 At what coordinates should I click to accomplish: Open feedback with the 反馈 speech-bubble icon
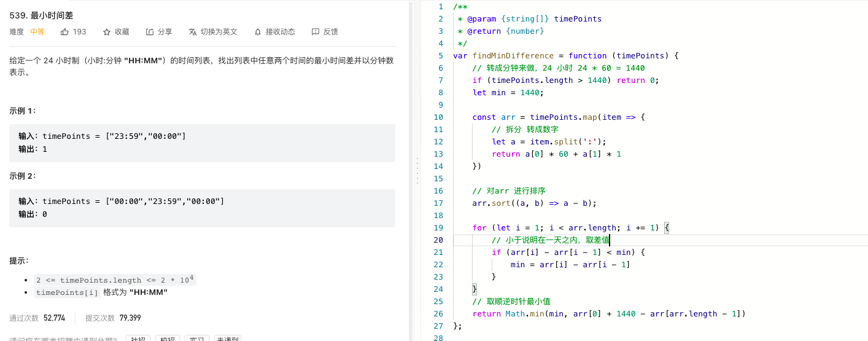[316, 32]
